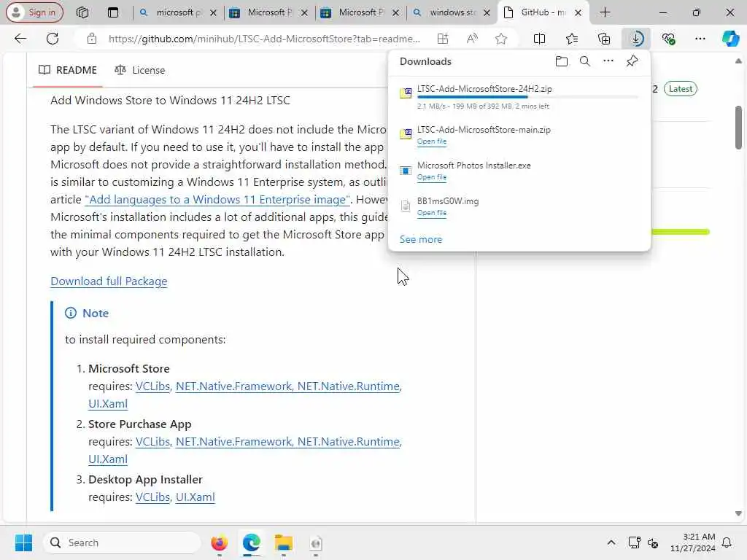Launch the Copilot sidebar icon
The width and height of the screenshot is (747, 560).
730,39
